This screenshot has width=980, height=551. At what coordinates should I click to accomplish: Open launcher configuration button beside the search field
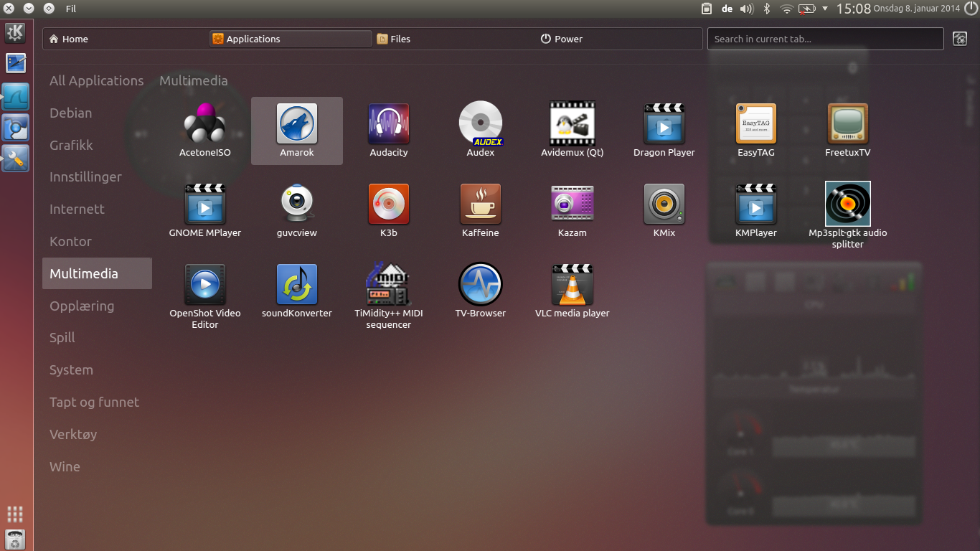tap(960, 39)
